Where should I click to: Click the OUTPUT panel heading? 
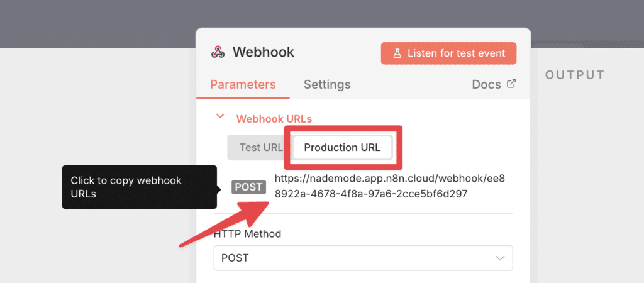[x=574, y=75]
